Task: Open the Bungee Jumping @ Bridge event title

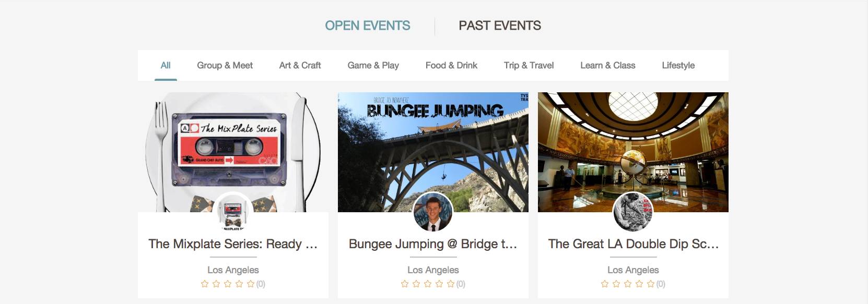Action: [x=433, y=244]
